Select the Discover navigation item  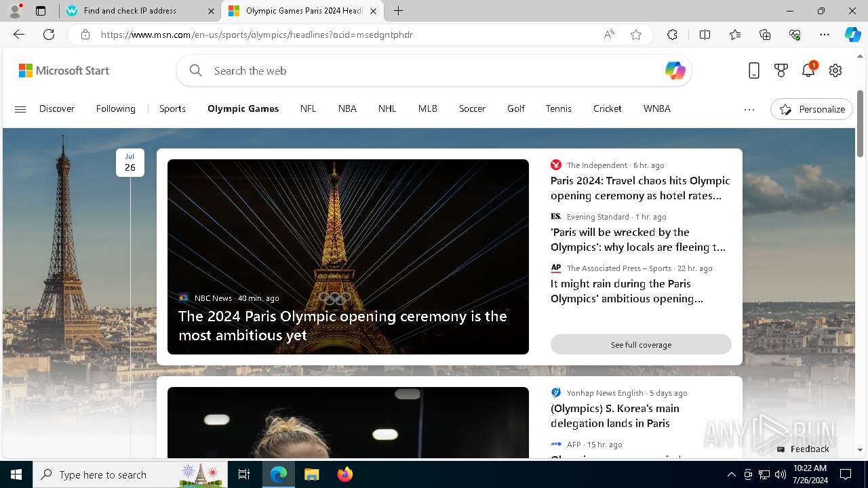point(57,108)
